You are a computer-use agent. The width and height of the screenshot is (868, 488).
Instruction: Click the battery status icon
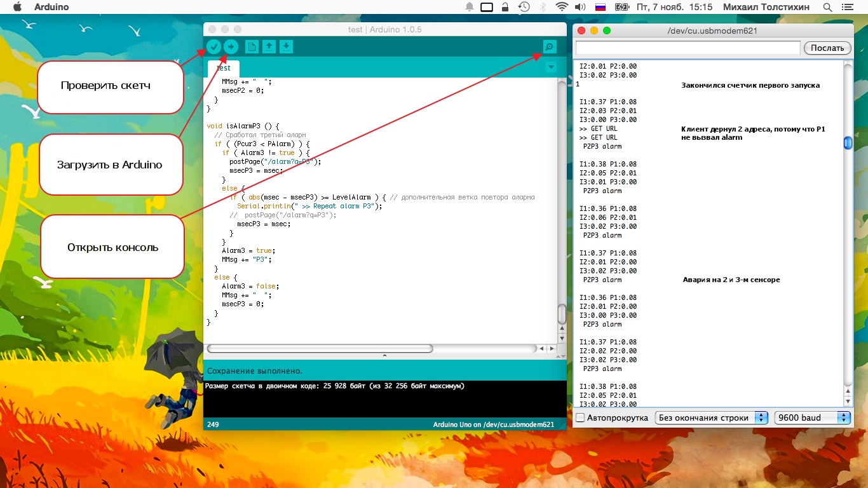[x=621, y=7]
